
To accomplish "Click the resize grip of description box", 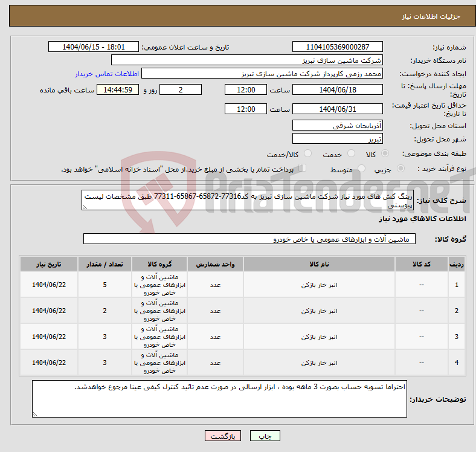I will [x=85, y=207].
